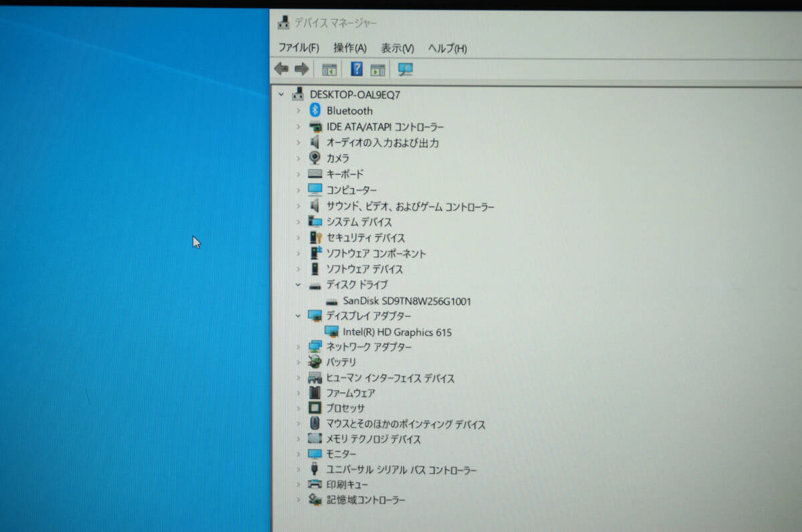Select the ファームウェア icon

coord(315,393)
